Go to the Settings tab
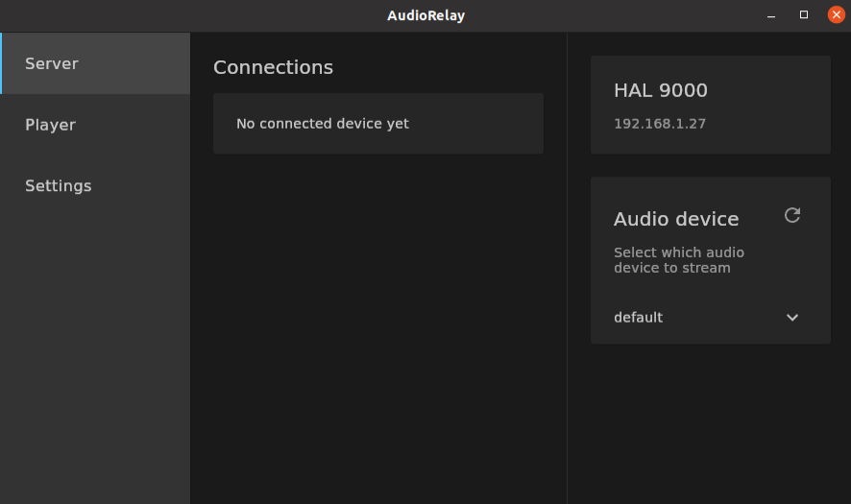Viewport: 851px width, 504px height. pos(59,185)
